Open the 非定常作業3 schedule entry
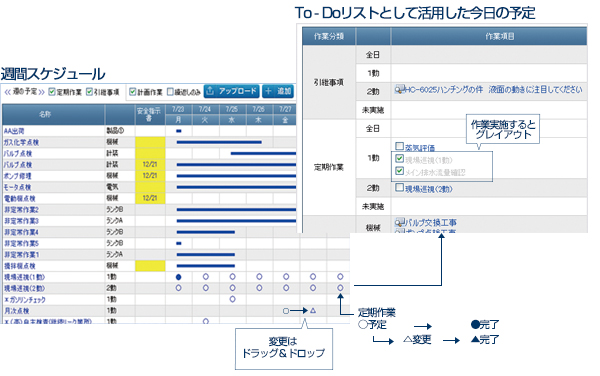Image resolution: width=600 pixels, height=376 pixels. coord(21,221)
